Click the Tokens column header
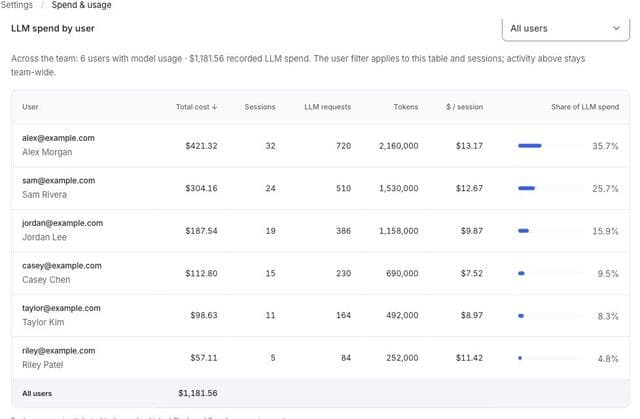This screenshot has width=640, height=419. [406, 107]
